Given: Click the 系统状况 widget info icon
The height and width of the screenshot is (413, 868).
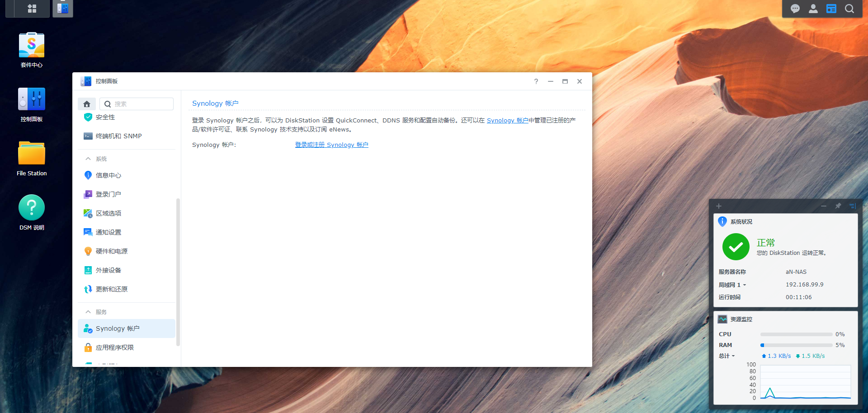Looking at the screenshot, I should click(x=722, y=221).
